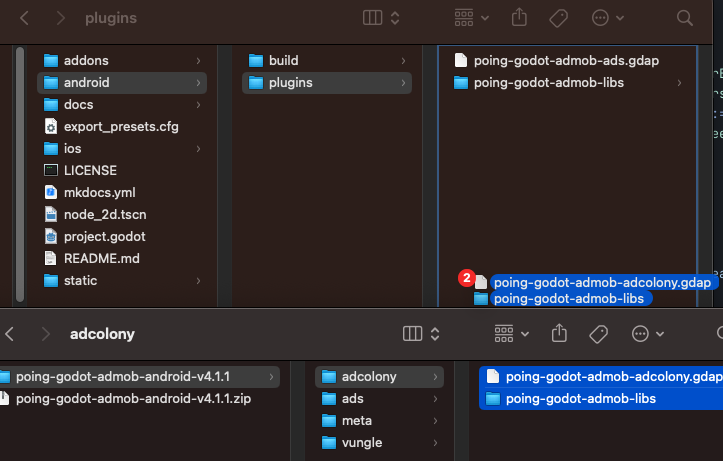723x461 pixels.
Task: Expand the ads folder chevron
Action: pyautogui.click(x=435, y=399)
